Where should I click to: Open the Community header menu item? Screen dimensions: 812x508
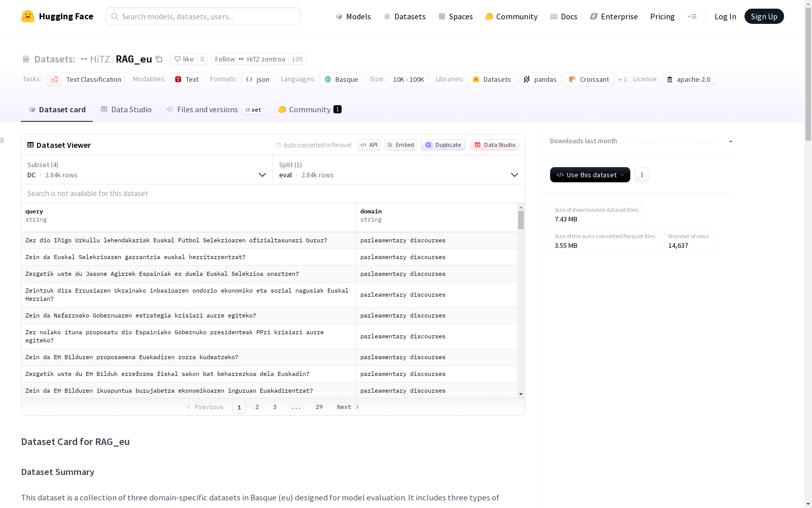pyautogui.click(x=512, y=16)
